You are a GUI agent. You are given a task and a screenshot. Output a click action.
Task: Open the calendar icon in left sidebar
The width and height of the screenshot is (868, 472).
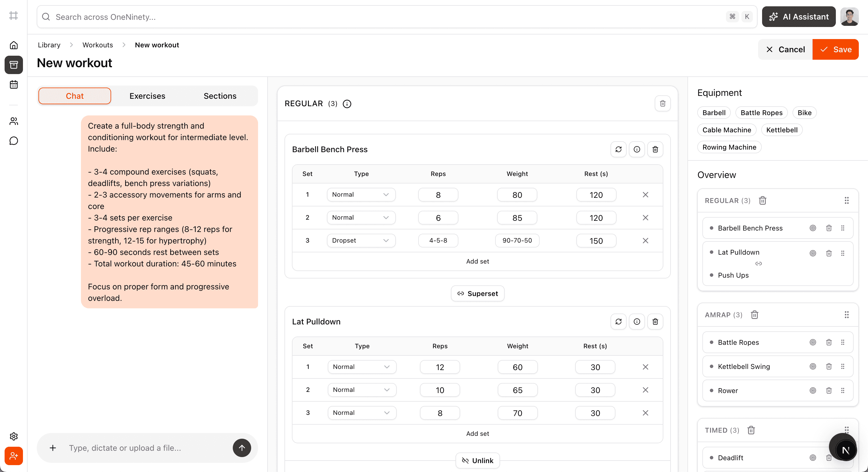pyautogui.click(x=13, y=84)
